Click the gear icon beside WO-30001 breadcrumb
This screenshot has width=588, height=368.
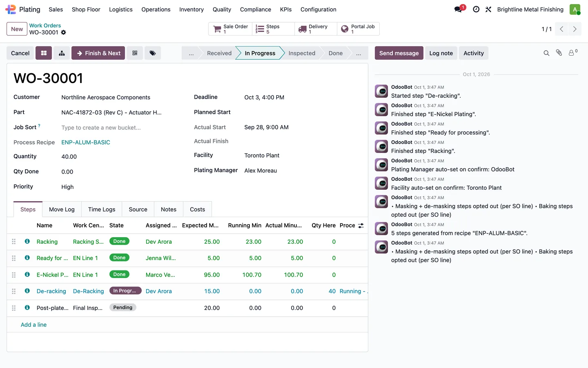pyautogui.click(x=64, y=32)
